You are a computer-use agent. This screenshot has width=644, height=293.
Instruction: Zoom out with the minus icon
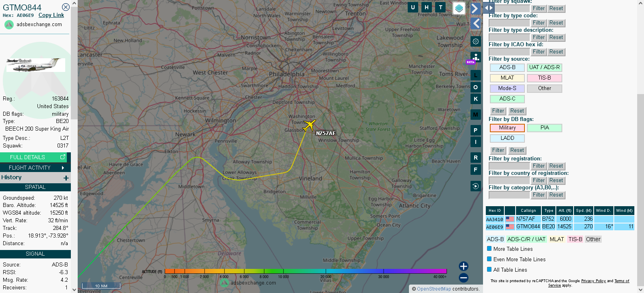[x=464, y=278]
